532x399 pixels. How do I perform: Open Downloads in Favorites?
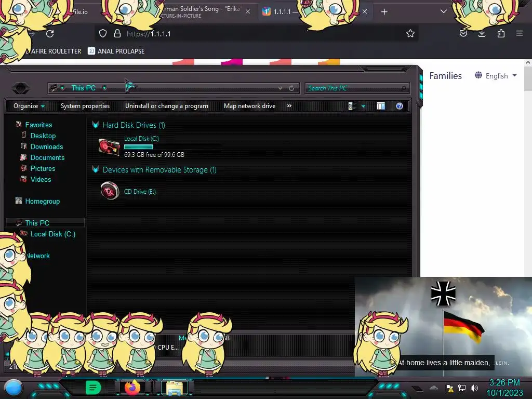[46, 147]
